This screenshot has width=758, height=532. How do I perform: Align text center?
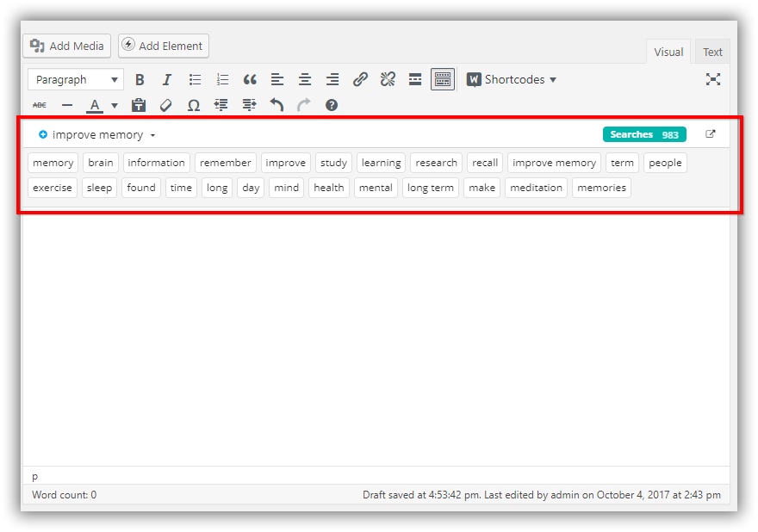[x=305, y=80]
